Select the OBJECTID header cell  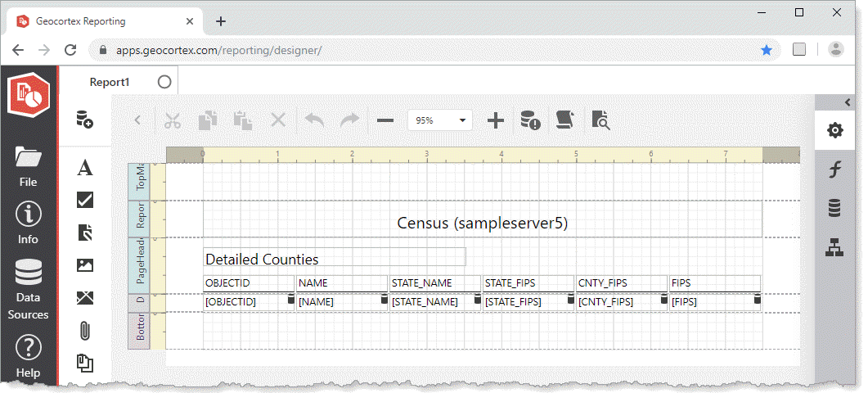[x=249, y=283]
